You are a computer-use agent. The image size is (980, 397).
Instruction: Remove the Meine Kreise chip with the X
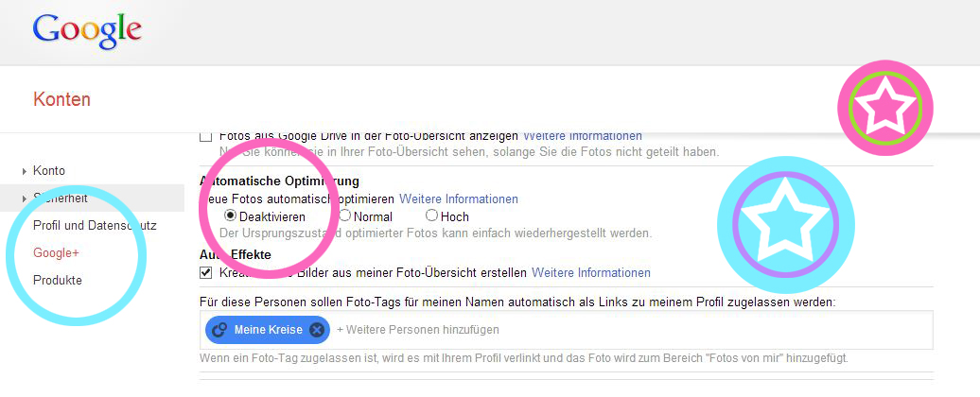coord(316,330)
